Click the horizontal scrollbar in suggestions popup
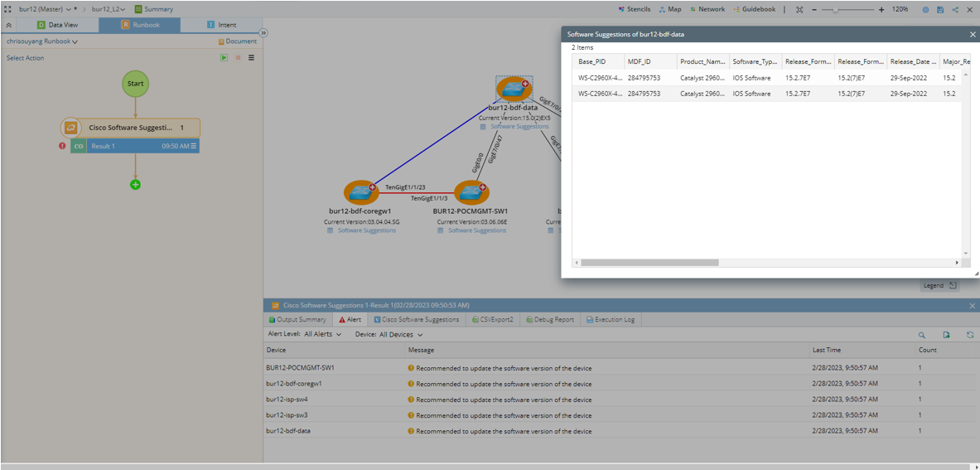980x470 pixels. click(x=650, y=263)
